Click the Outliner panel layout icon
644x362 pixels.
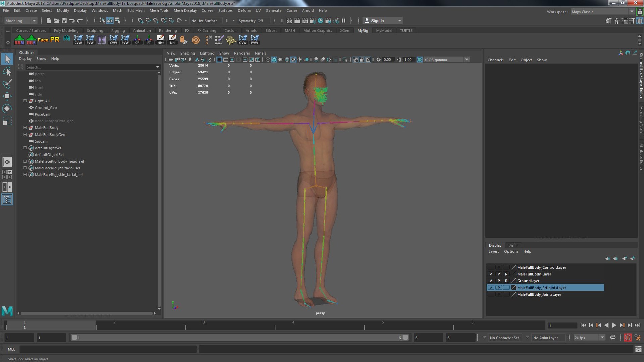(7, 200)
